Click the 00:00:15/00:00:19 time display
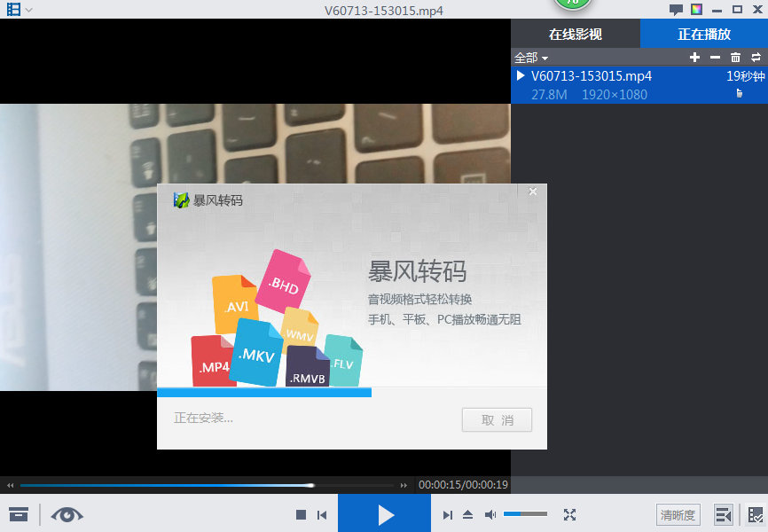 463,485
